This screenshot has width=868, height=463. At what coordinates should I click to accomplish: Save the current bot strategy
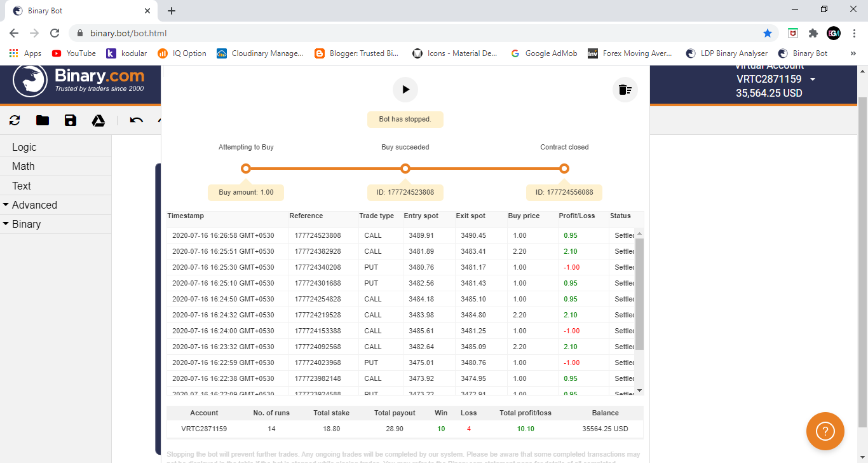[x=70, y=120]
